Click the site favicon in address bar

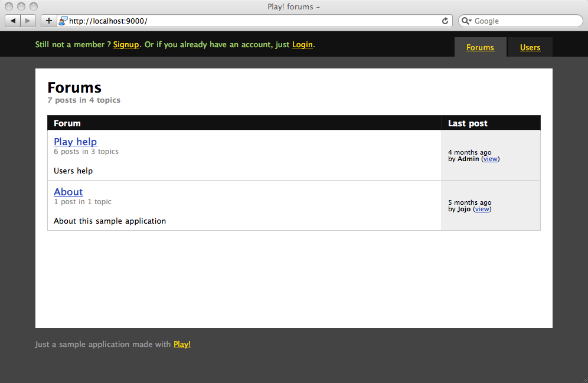(x=63, y=21)
